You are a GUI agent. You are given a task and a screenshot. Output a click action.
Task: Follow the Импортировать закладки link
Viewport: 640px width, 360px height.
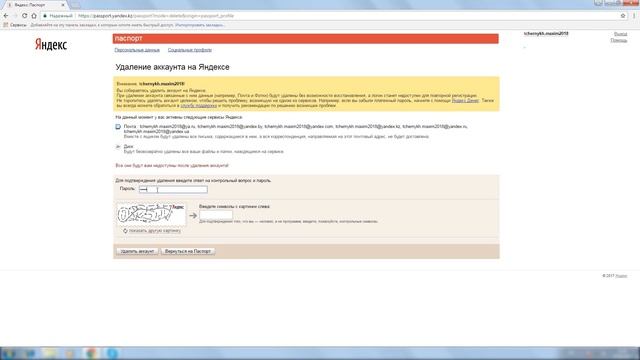coord(200,25)
